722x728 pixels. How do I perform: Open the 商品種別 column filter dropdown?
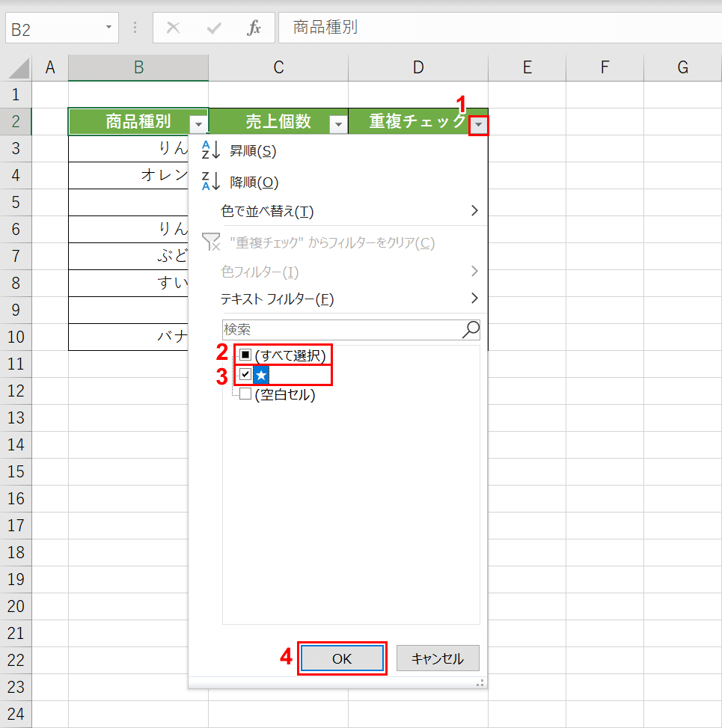click(x=198, y=122)
